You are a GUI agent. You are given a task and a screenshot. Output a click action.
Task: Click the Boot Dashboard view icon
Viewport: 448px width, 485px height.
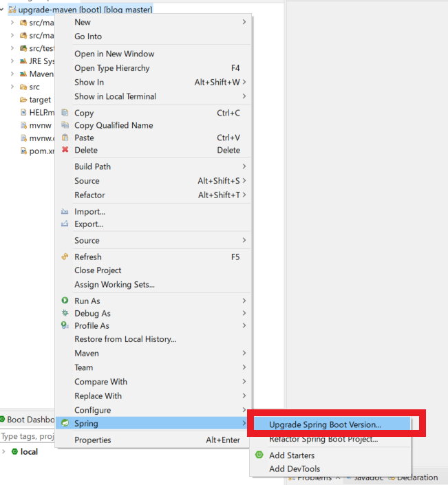click(3, 419)
